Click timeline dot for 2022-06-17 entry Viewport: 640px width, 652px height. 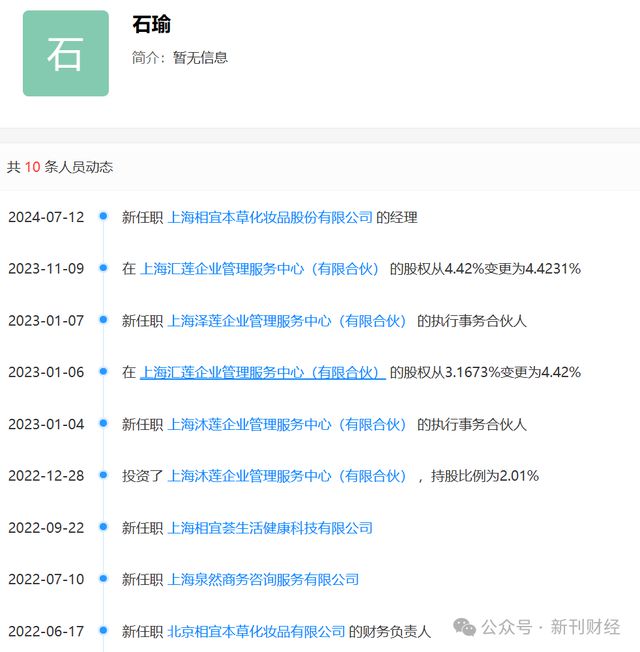[x=103, y=630]
